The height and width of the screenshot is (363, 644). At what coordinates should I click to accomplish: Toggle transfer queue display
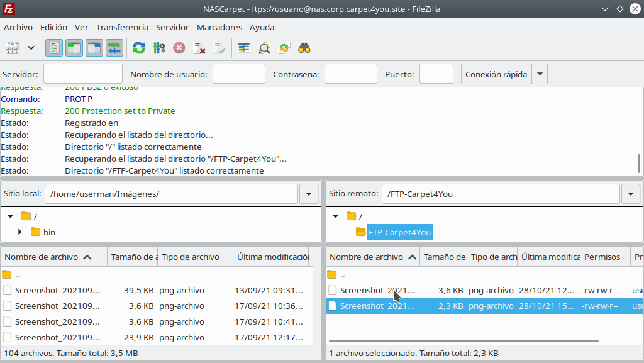[114, 48]
